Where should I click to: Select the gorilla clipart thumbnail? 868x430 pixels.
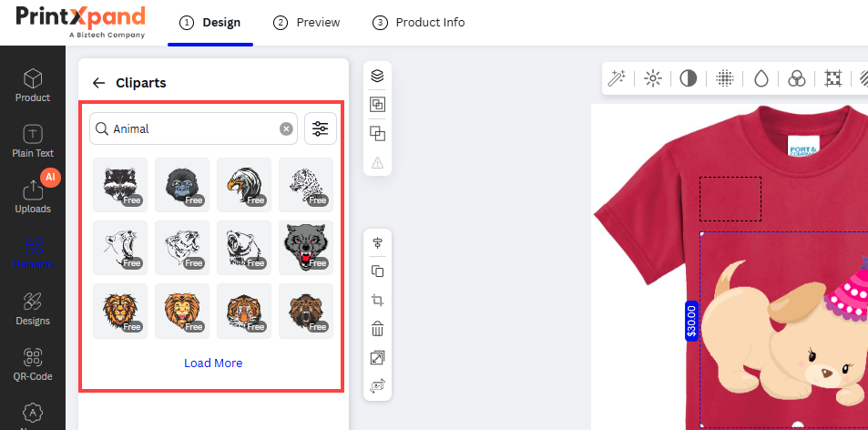point(182,185)
